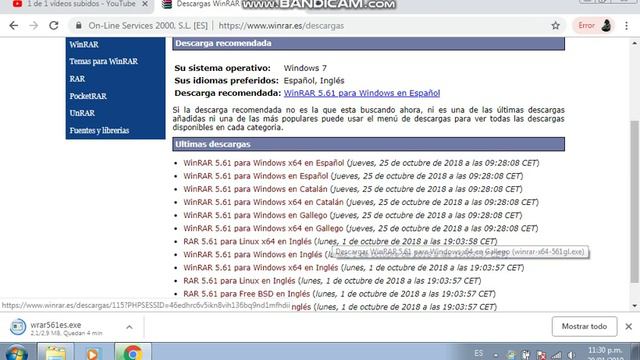640x360 pixels.
Task: Click the ES language indicator in tray
Action: click(x=478, y=353)
